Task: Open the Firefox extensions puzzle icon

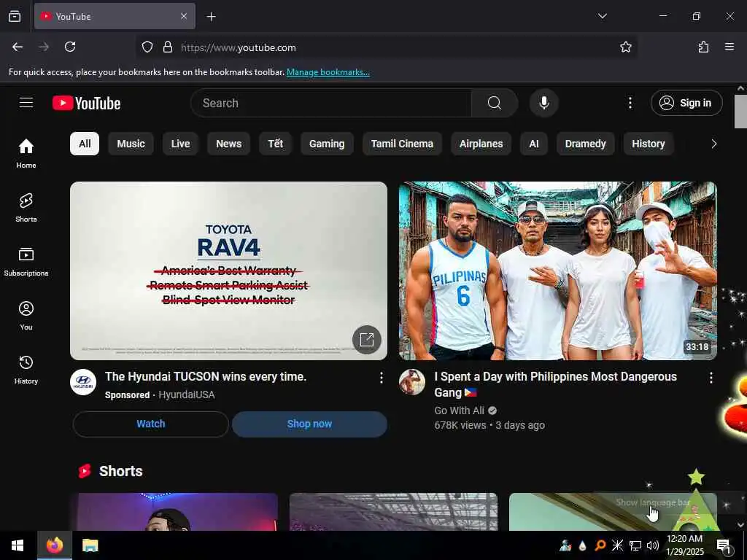Action: (x=703, y=47)
